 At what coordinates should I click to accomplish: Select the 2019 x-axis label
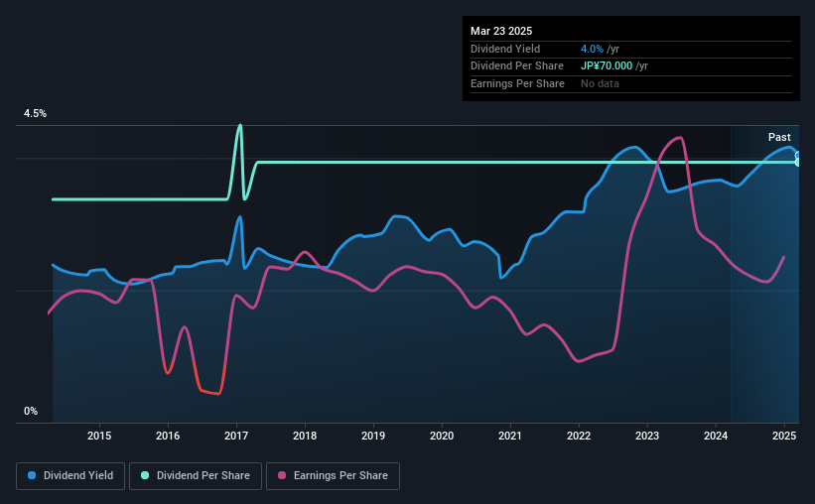373,436
